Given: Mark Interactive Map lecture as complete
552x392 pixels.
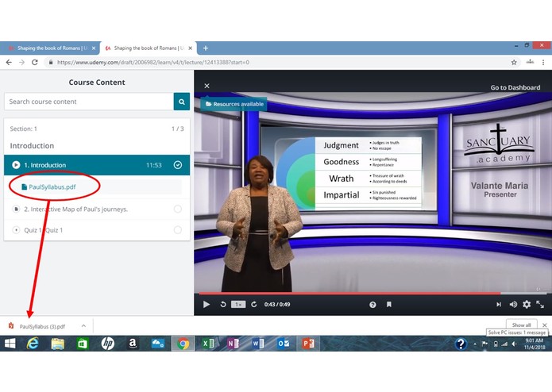Looking at the screenshot, I should pyautogui.click(x=178, y=209).
